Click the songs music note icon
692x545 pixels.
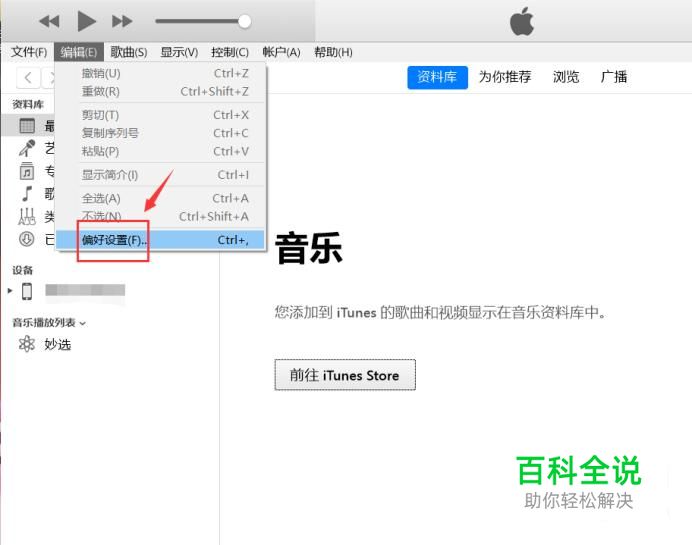pyautogui.click(x=27, y=193)
